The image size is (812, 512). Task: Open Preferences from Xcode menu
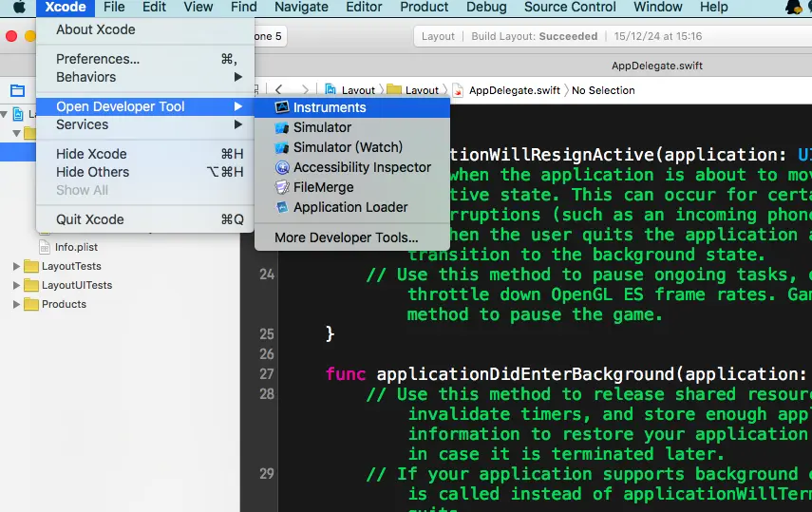coord(145,59)
